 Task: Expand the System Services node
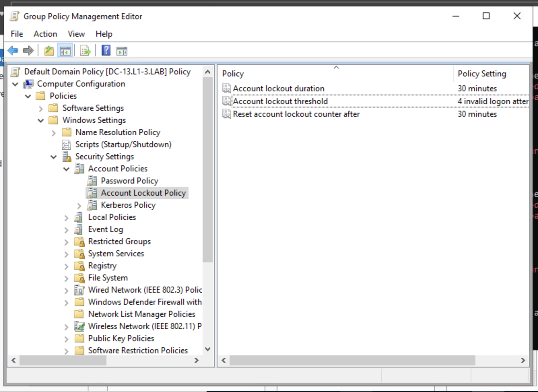coord(66,254)
